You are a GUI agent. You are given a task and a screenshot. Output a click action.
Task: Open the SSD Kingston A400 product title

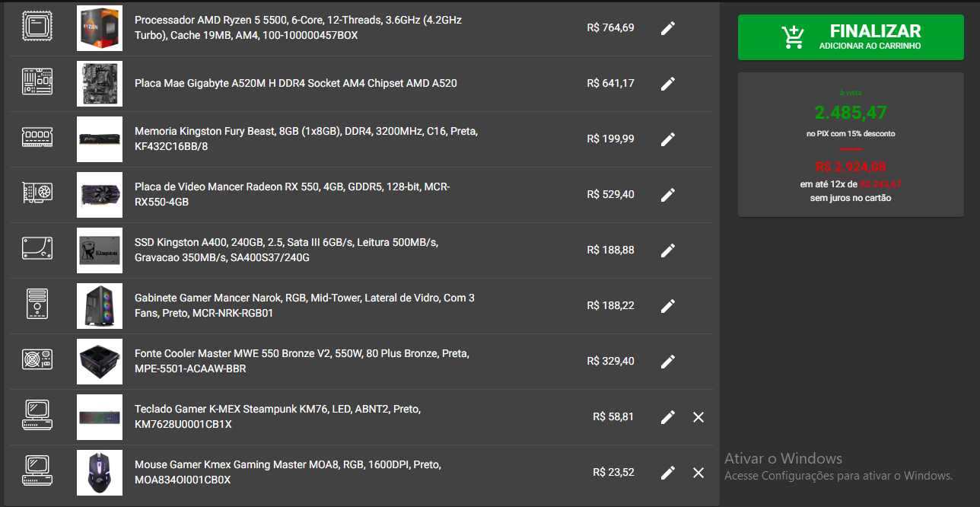click(286, 250)
